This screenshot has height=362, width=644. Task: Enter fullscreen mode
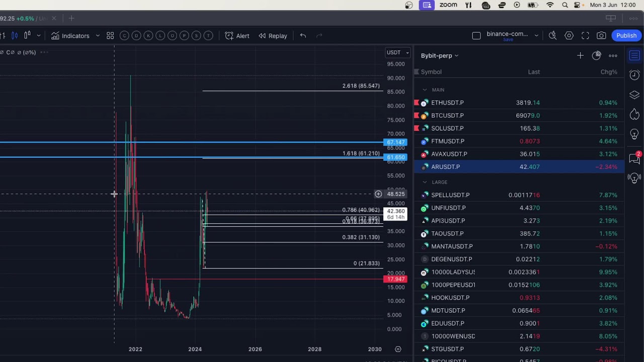[x=585, y=36]
